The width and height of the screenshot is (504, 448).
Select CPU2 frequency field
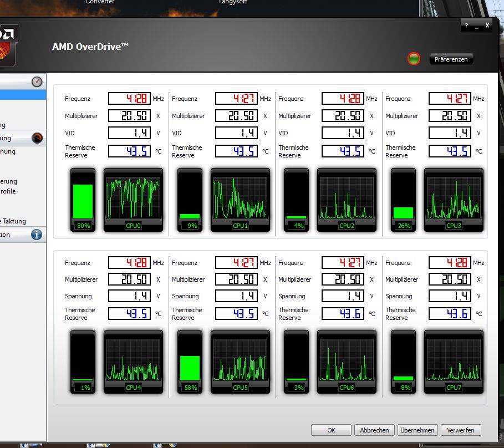343,98
